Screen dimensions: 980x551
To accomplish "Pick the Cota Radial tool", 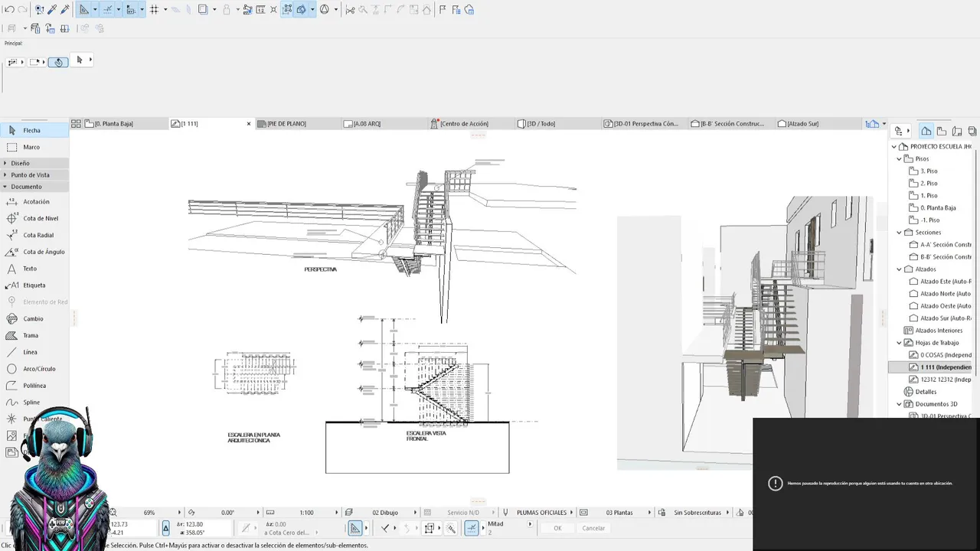I will pos(34,236).
